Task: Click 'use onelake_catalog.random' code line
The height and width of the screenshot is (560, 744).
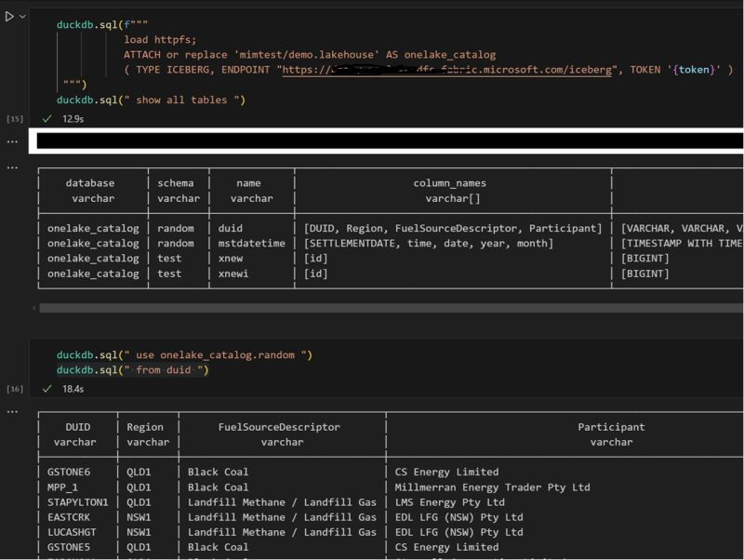Action: [x=184, y=355]
